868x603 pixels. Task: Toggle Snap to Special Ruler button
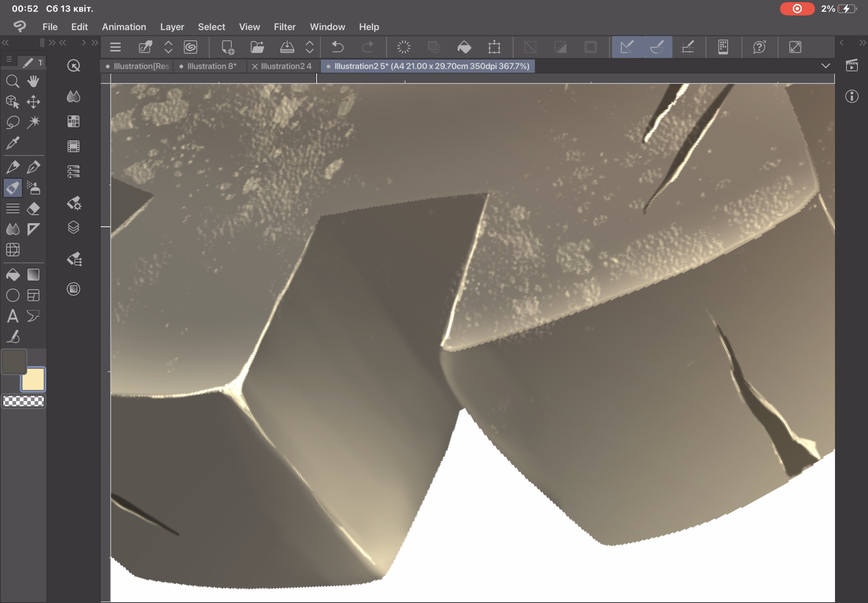pos(657,47)
